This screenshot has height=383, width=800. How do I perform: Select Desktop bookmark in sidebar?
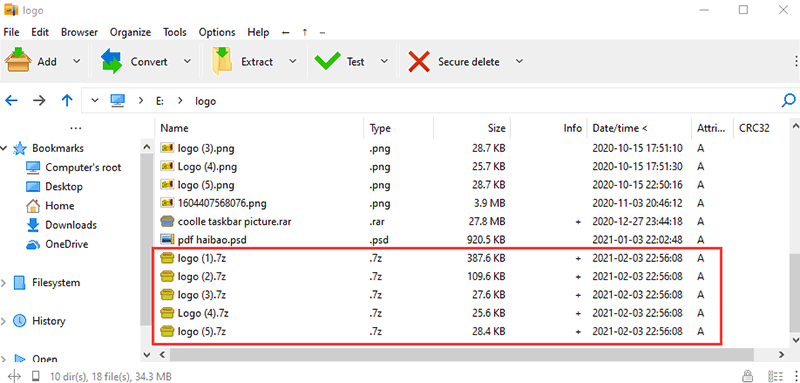pos(64,187)
